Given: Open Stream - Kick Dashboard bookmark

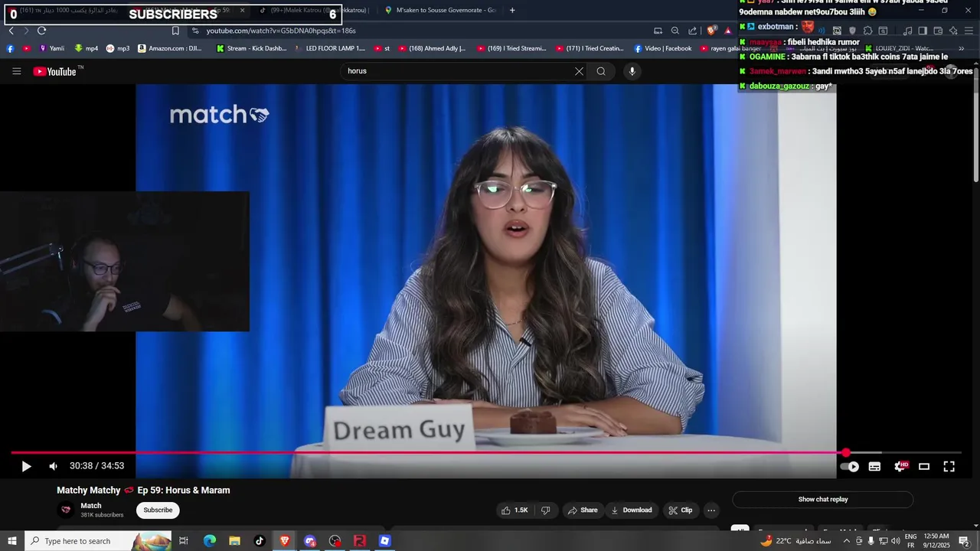Looking at the screenshot, I should (x=251, y=48).
